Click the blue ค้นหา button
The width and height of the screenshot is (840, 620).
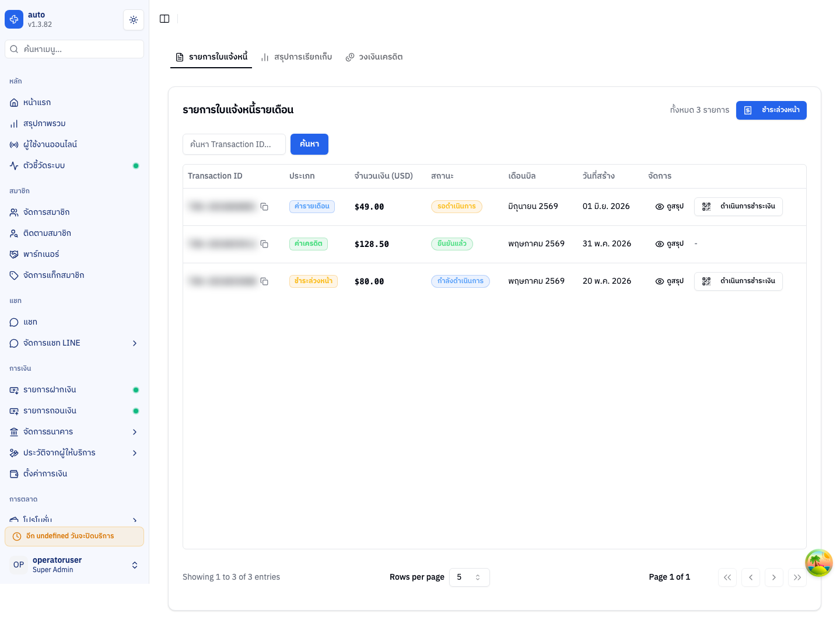(309, 144)
